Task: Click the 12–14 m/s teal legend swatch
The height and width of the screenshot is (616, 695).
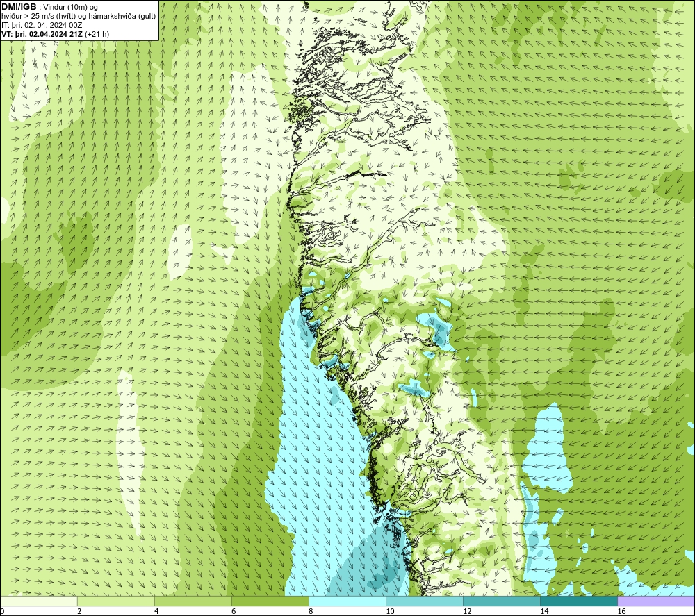Action: (x=502, y=601)
